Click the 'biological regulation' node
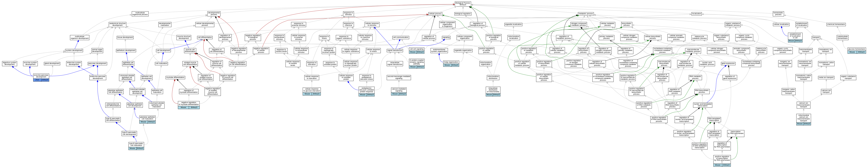Screen dimensions: 868x168 tap(463, 14)
